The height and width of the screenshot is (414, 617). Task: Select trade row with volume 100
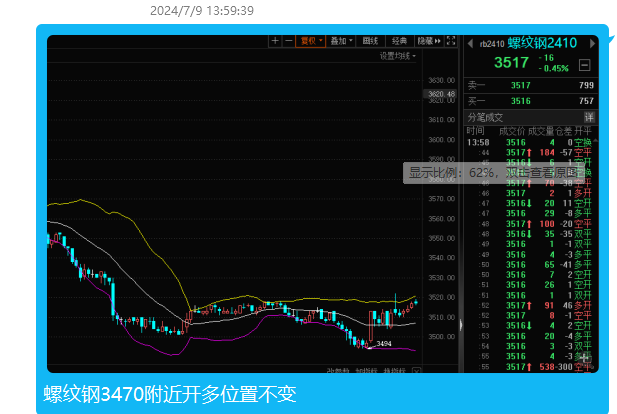(529, 224)
